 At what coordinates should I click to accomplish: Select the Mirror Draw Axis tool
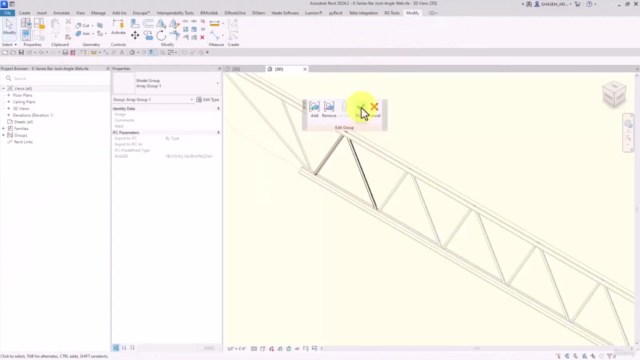click(x=174, y=24)
